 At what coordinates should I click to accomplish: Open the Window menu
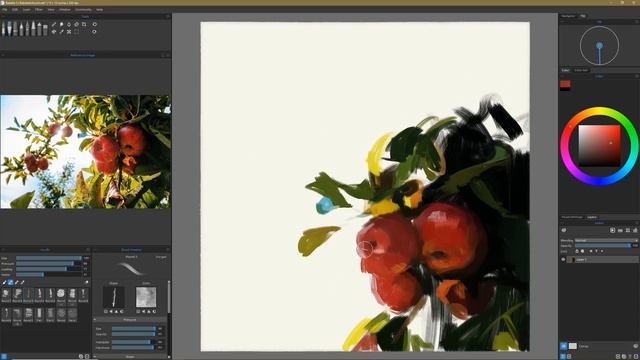click(x=64, y=9)
